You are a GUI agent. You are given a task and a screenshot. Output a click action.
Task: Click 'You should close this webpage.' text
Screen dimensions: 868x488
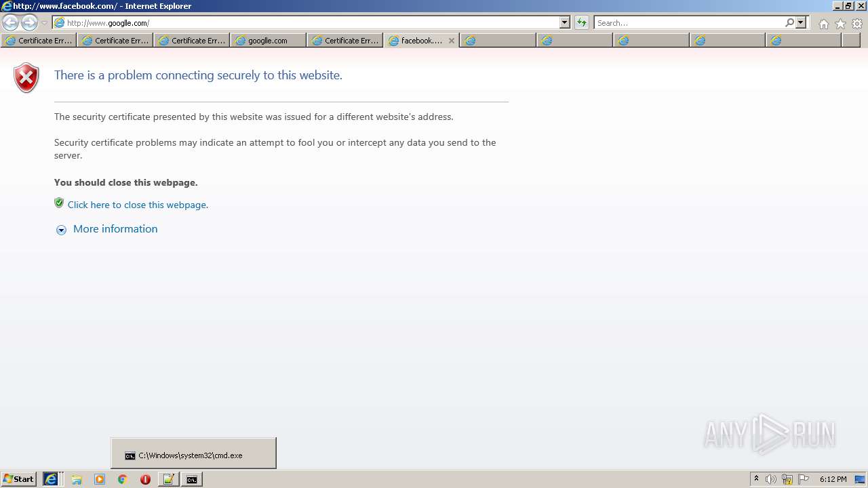[x=126, y=182]
